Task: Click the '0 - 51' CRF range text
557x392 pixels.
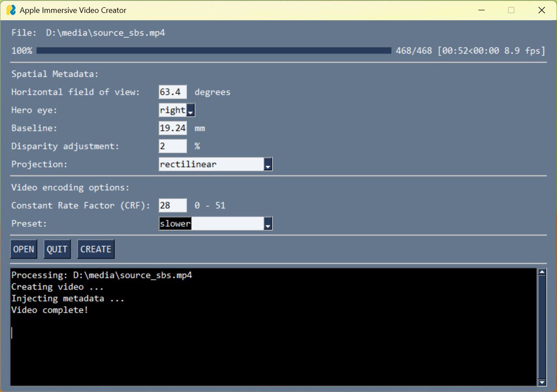Action: [210, 205]
